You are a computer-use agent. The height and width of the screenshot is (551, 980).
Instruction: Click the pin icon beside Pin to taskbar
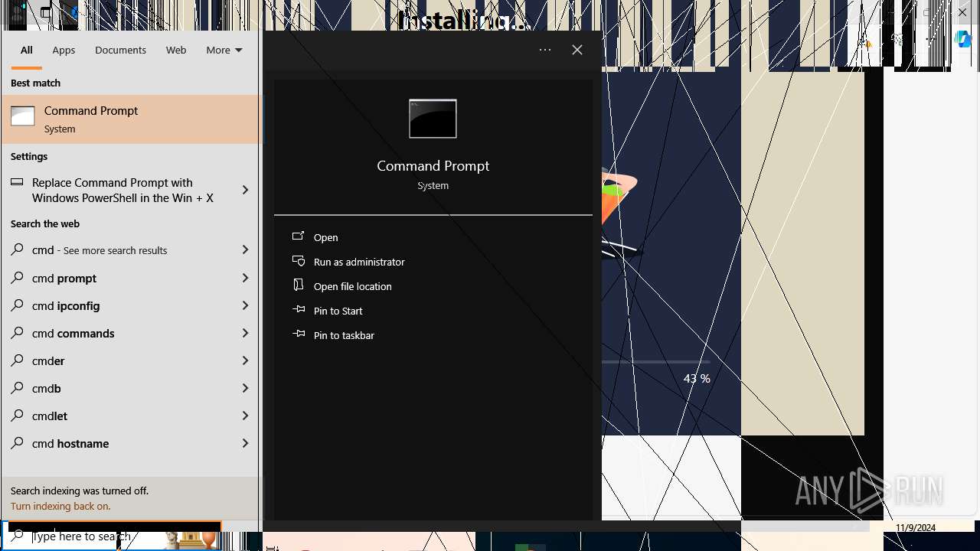pos(299,334)
